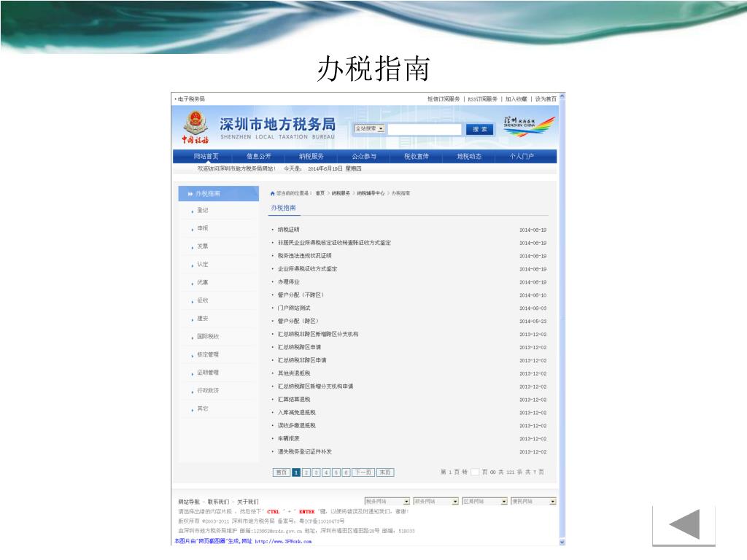Open the 遗失税务登记证件补发 entry
The width and height of the screenshot is (747, 560).
tap(305, 451)
